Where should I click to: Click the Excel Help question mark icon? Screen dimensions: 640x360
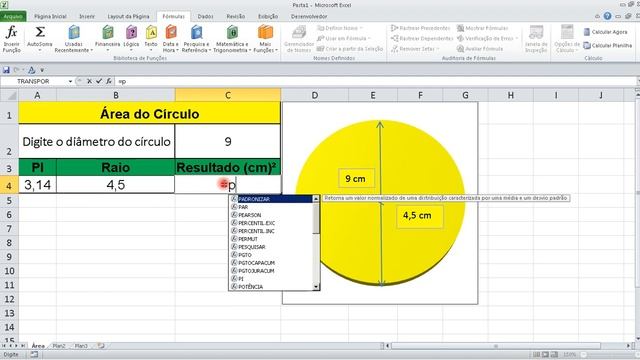click(607, 16)
